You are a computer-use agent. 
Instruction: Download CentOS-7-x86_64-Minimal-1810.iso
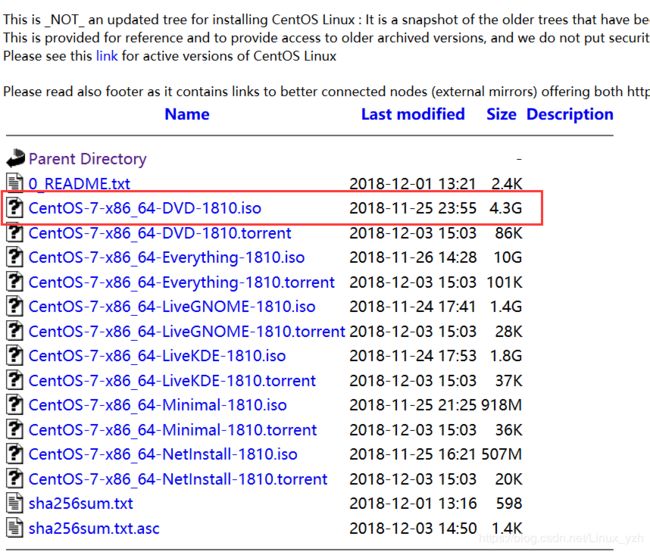click(x=158, y=405)
